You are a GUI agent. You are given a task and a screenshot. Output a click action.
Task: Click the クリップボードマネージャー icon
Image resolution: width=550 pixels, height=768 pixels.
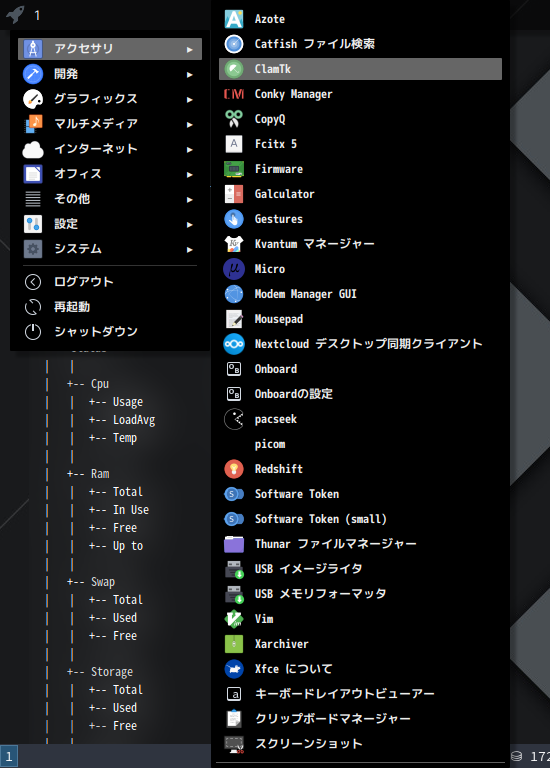click(x=234, y=719)
